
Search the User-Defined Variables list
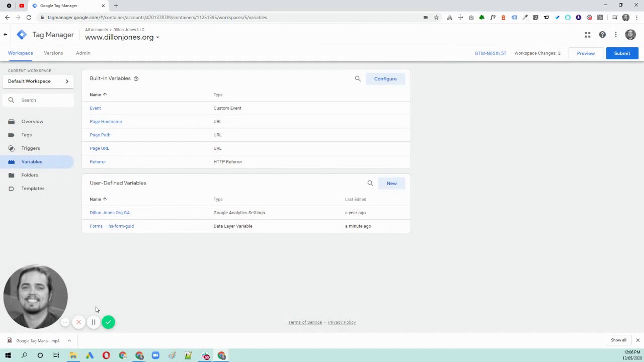coord(370,183)
